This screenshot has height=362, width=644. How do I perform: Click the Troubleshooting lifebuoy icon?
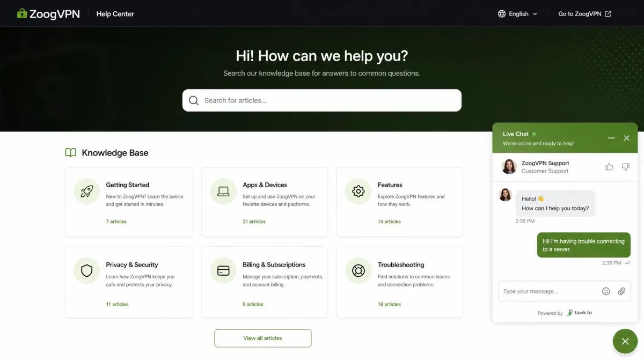[x=358, y=271]
